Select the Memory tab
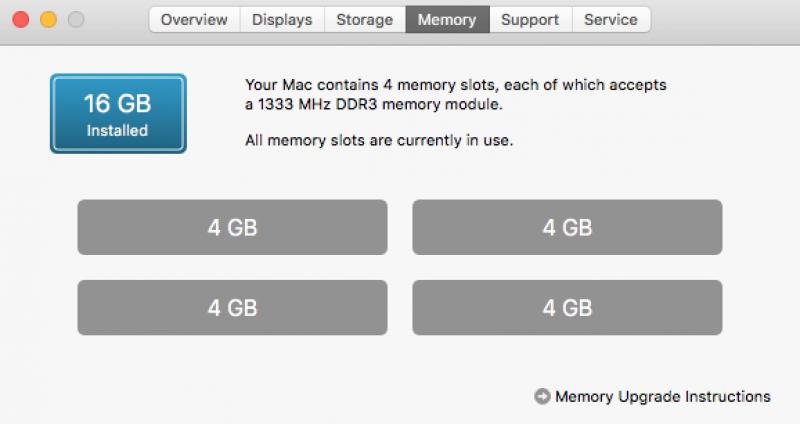Screen dimensions: 800x424 click(447, 19)
